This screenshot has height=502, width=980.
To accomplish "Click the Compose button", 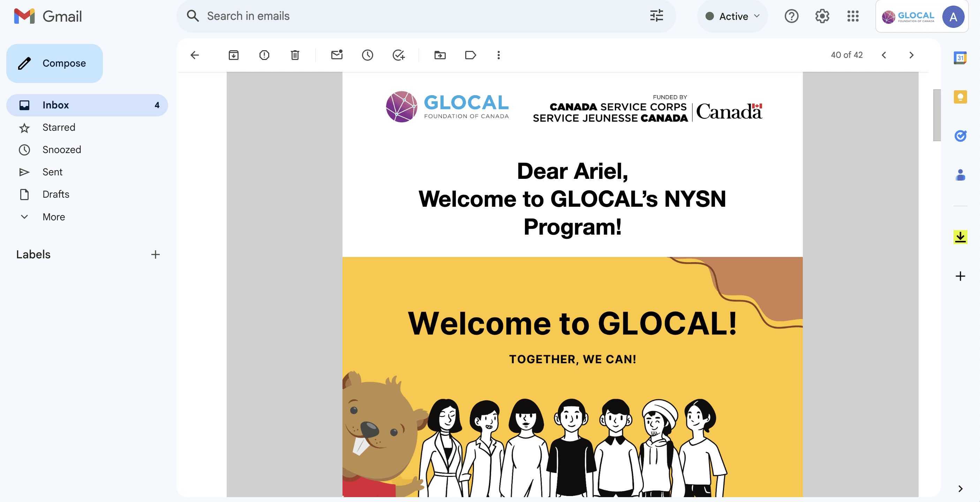I will pyautogui.click(x=54, y=63).
